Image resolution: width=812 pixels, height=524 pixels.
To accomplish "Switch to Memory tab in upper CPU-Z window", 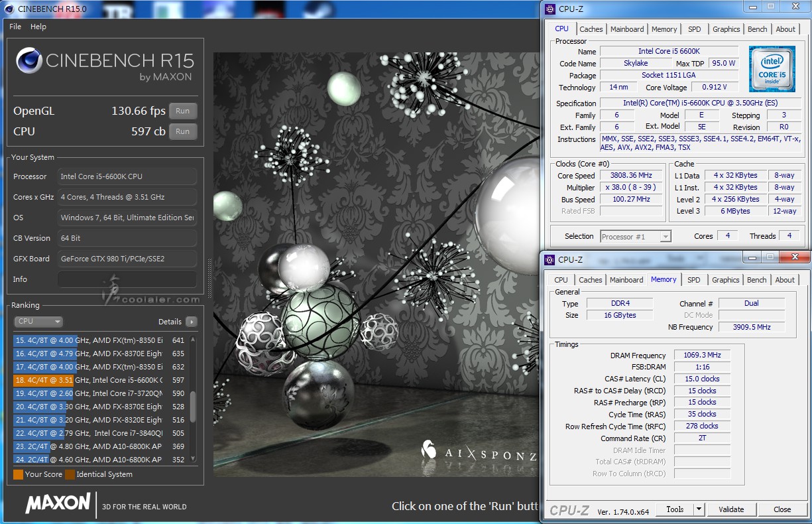I will click(x=664, y=29).
